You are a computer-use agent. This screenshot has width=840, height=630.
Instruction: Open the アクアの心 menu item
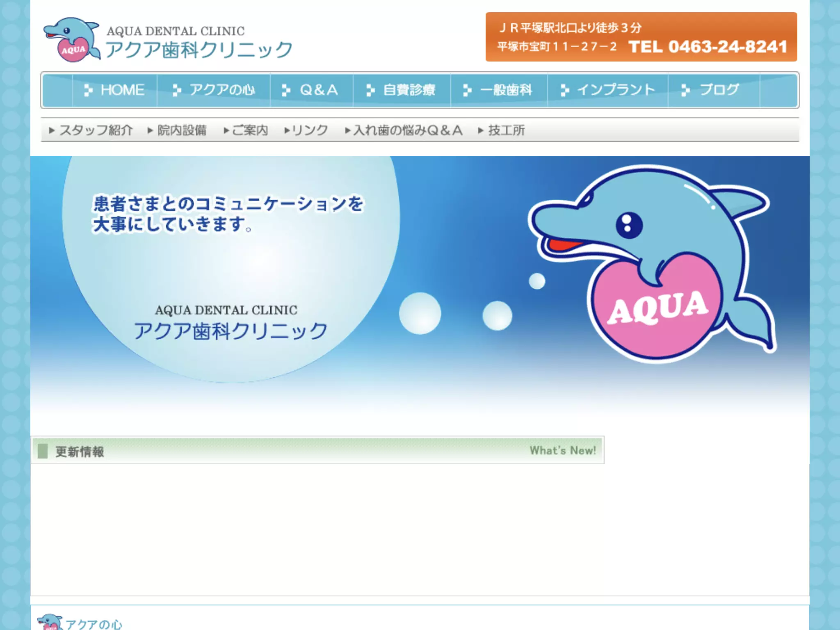point(214,90)
